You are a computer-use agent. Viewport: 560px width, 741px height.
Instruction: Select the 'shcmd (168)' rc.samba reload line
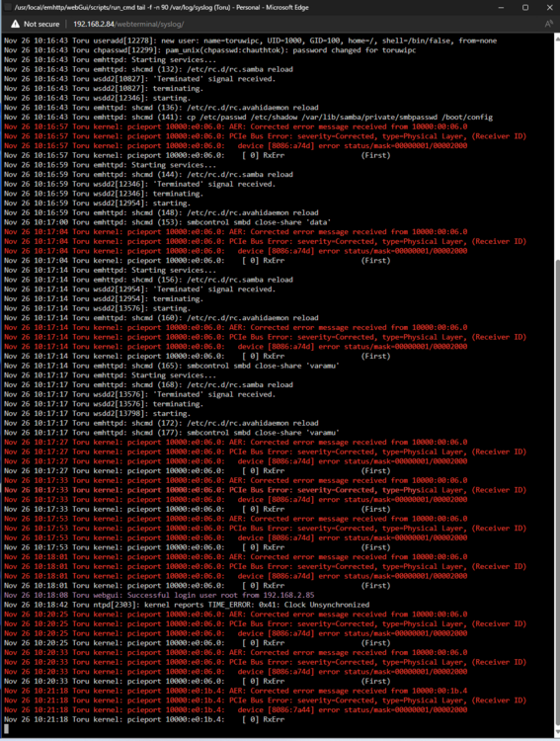(148, 384)
